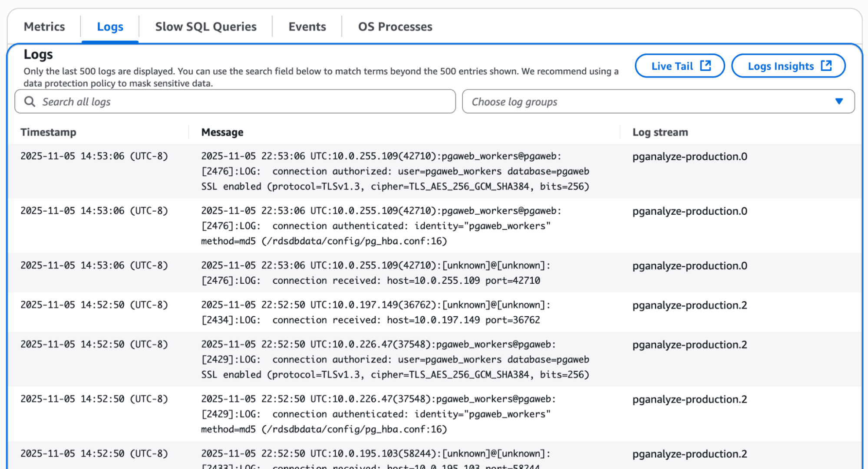Click the Log stream column header
The height and width of the screenshot is (469, 868).
click(x=660, y=132)
